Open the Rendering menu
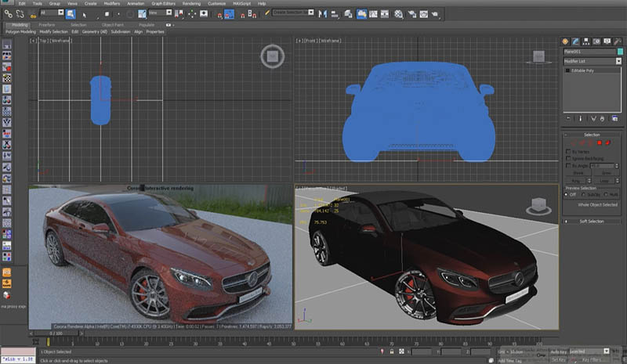The width and height of the screenshot is (627, 364). pyautogui.click(x=191, y=3)
